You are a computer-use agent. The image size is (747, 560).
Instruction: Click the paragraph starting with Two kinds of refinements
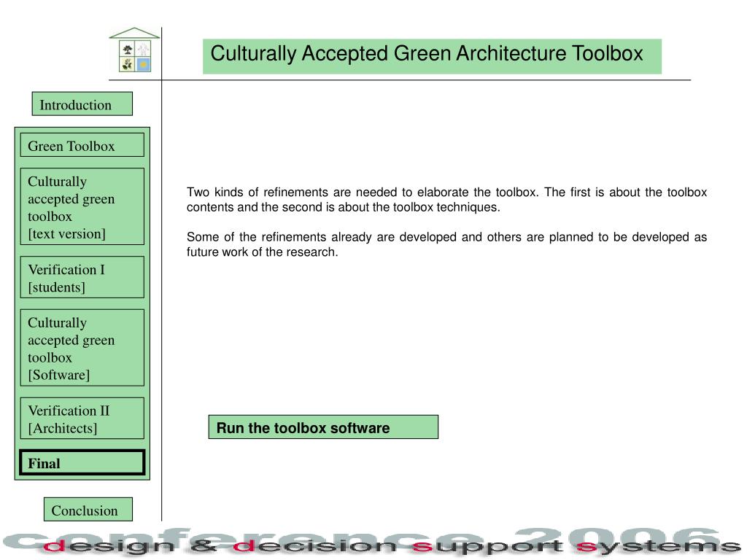click(446, 200)
